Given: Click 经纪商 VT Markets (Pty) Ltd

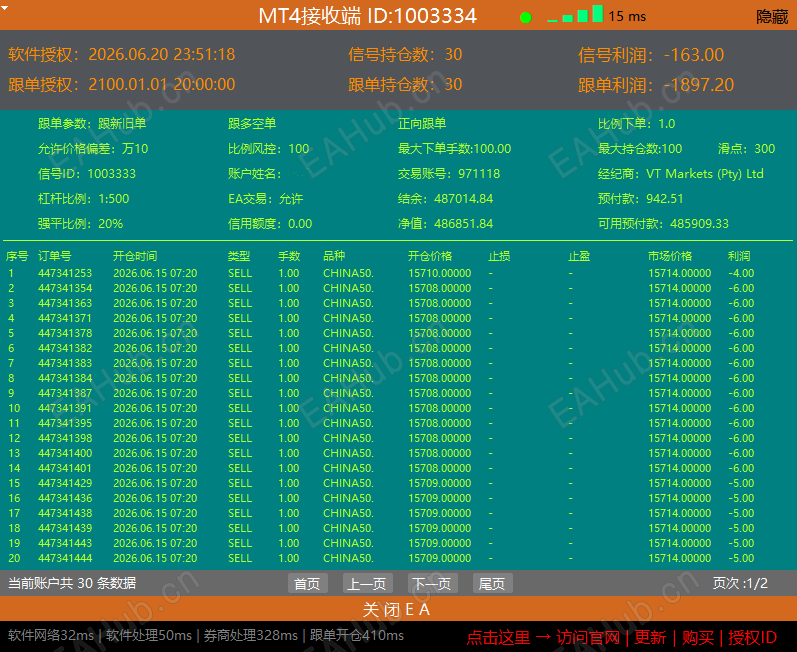Looking at the screenshot, I should (x=681, y=174).
